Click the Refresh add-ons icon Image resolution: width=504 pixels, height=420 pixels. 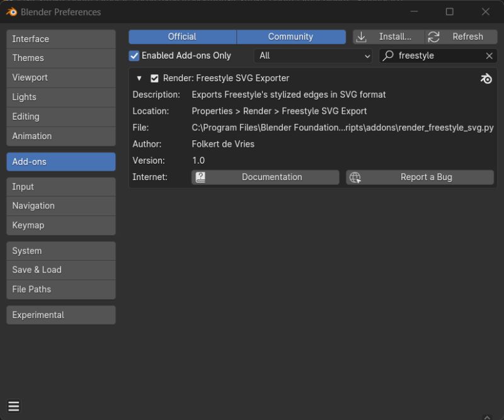click(x=433, y=36)
